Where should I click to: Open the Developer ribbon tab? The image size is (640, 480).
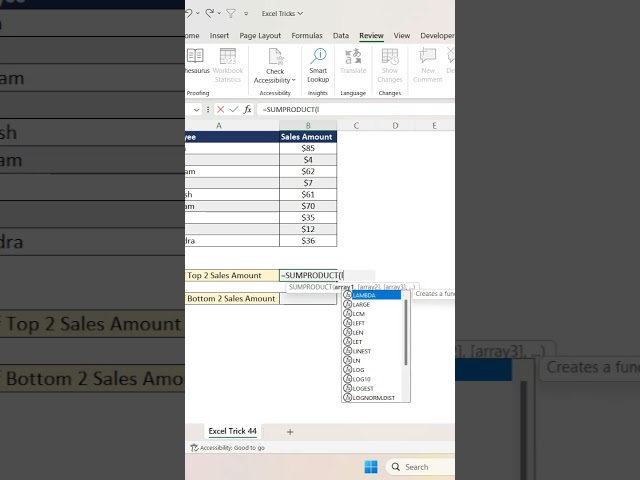click(x=437, y=36)
